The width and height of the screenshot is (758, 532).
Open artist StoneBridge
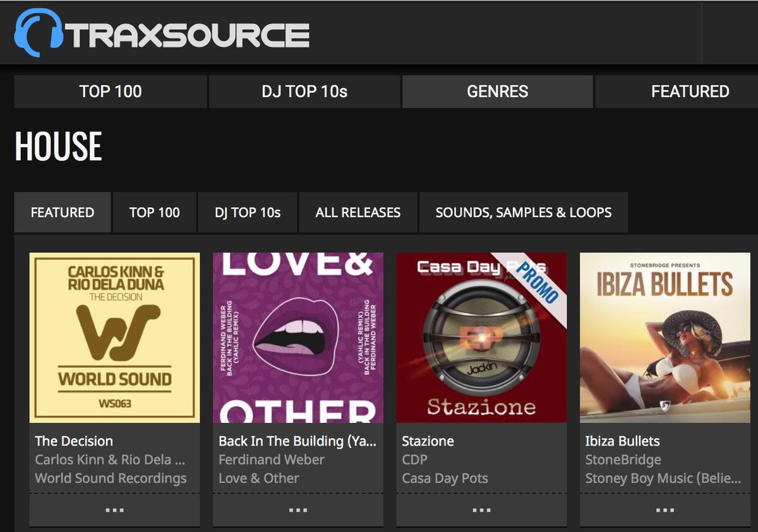click(x=623, y=459)
